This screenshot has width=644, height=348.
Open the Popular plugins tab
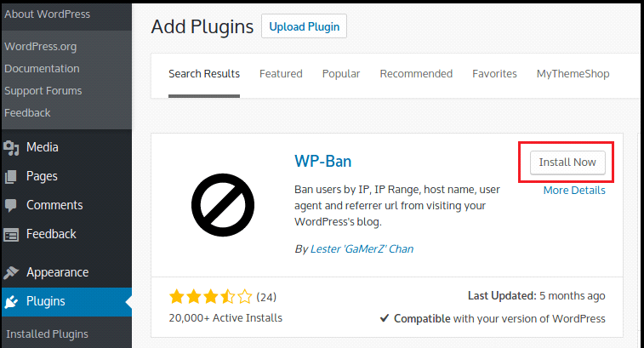click(341, 74)
